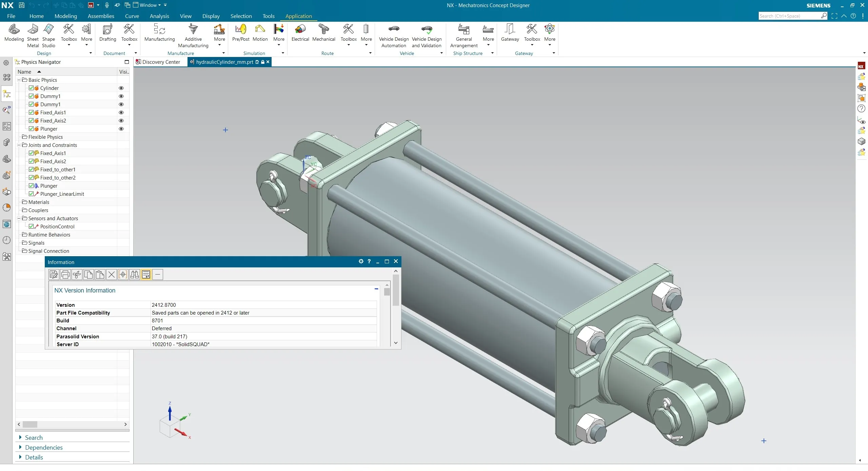Viewport: 868px width, 471px height.
Task: Click the binoculars find icon
Action: point(135,275)
